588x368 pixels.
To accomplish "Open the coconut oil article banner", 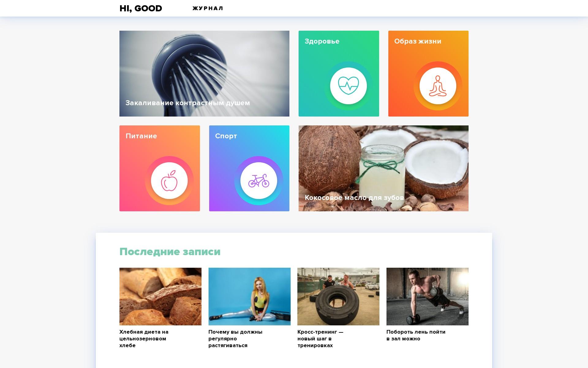I will coord(383,168).
